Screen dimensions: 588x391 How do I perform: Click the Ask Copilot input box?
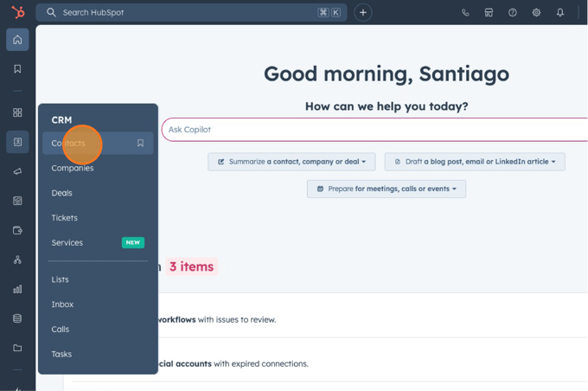coord(374,130)
